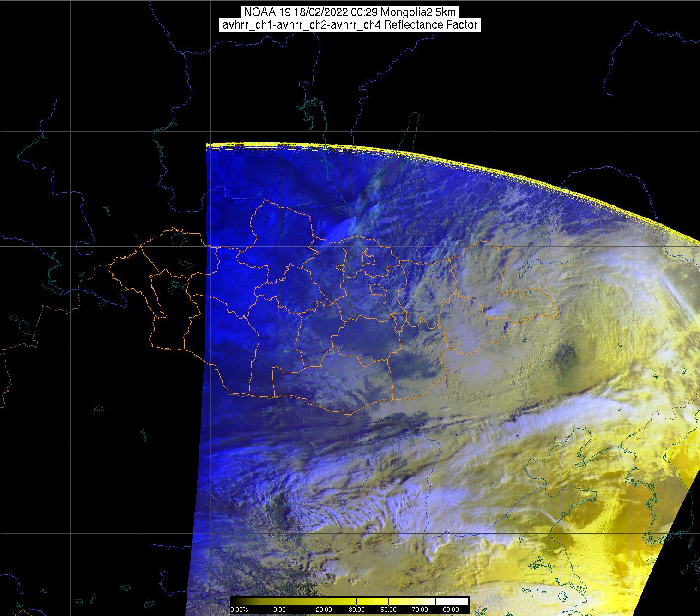Click the 10.00 colorbar tick label
This screenshot has width=700, height=616.
tap(278, 610)
